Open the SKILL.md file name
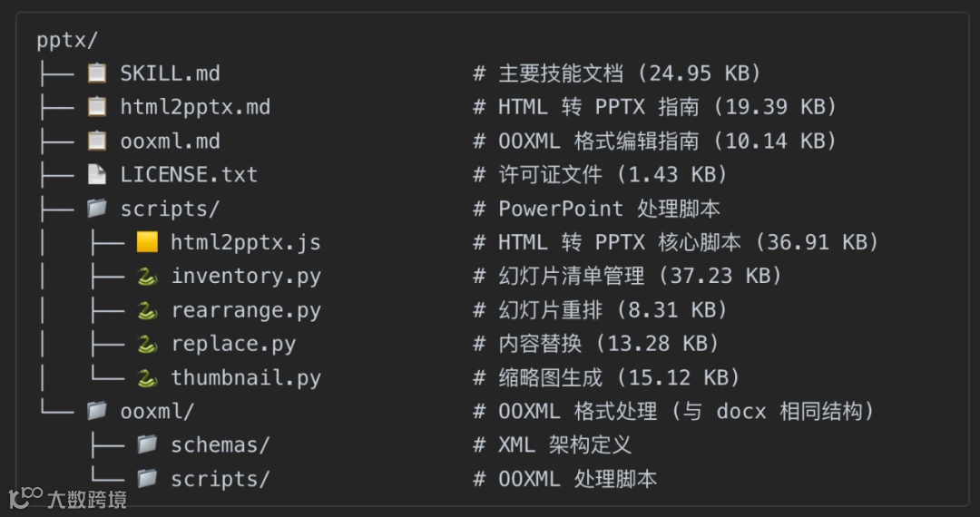The width and height of the screenshot is (980, 517). click(x=171, y=73)
